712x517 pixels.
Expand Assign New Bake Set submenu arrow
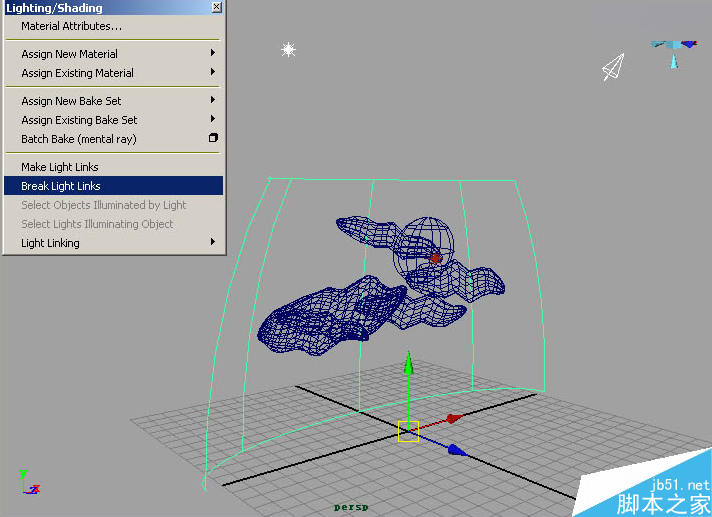(213, 100)
